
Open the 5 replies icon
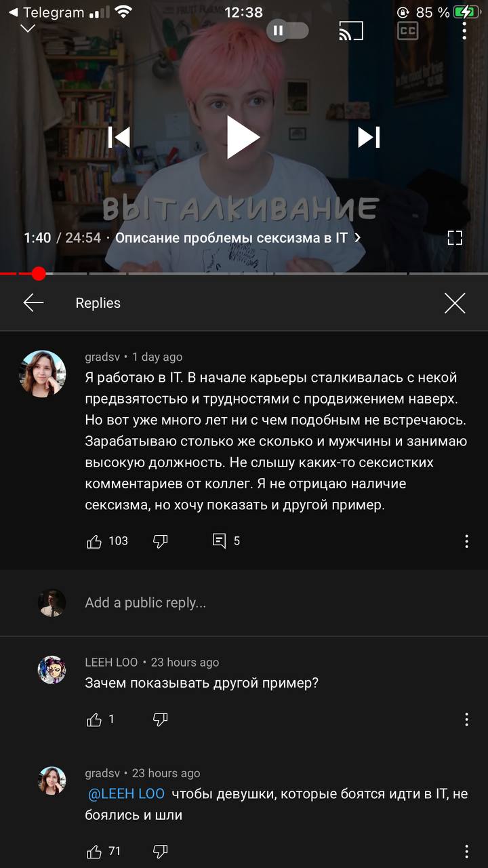[x=219, y=541]
